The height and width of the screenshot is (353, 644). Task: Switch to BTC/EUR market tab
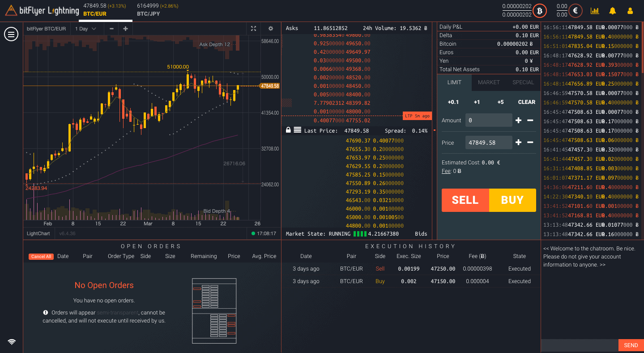coord(106,10)
